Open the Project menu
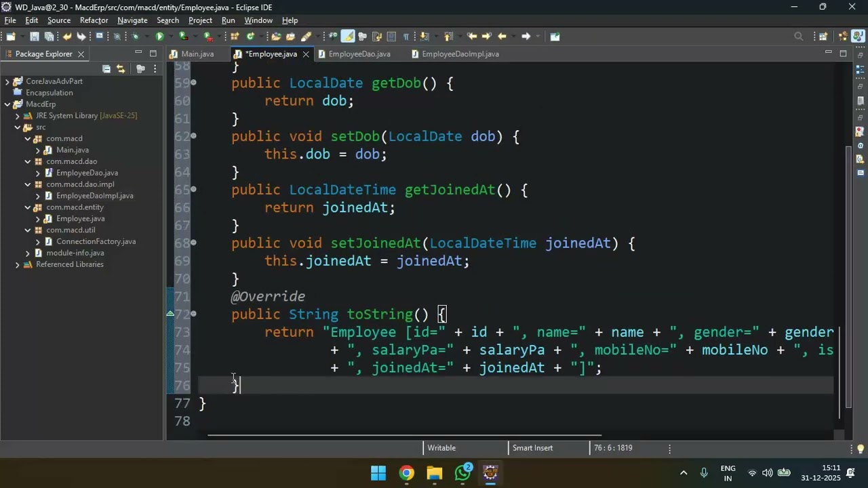 point(200,20)
